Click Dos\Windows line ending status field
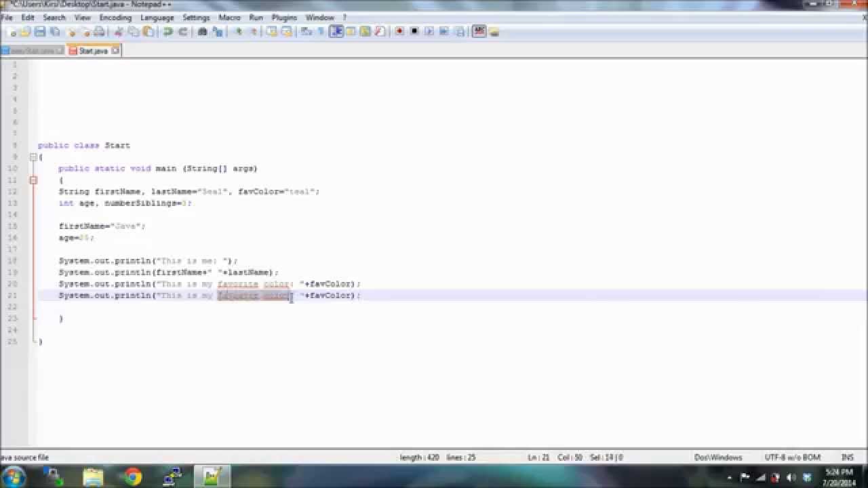 pyautogui.click(x=718, y=457)
